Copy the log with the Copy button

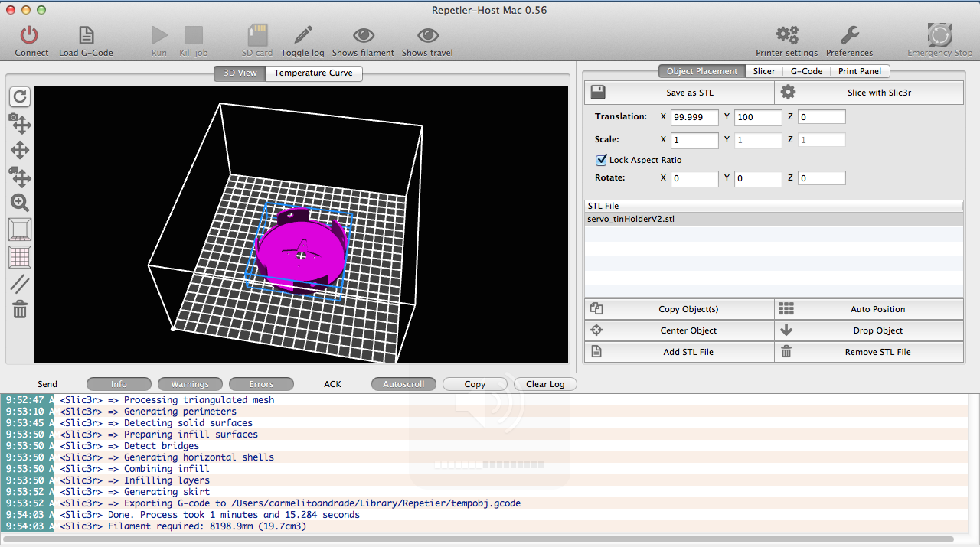click(475, 384)
